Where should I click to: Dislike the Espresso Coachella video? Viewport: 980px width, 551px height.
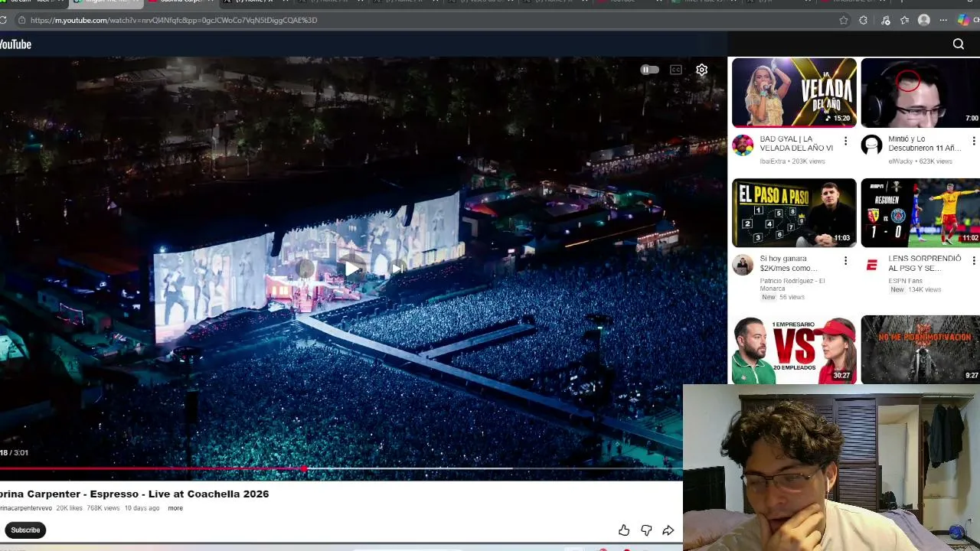[646, 530]
